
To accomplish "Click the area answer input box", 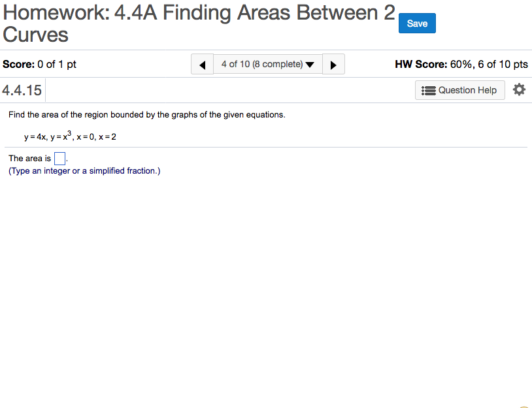I will tap(59, 159).
